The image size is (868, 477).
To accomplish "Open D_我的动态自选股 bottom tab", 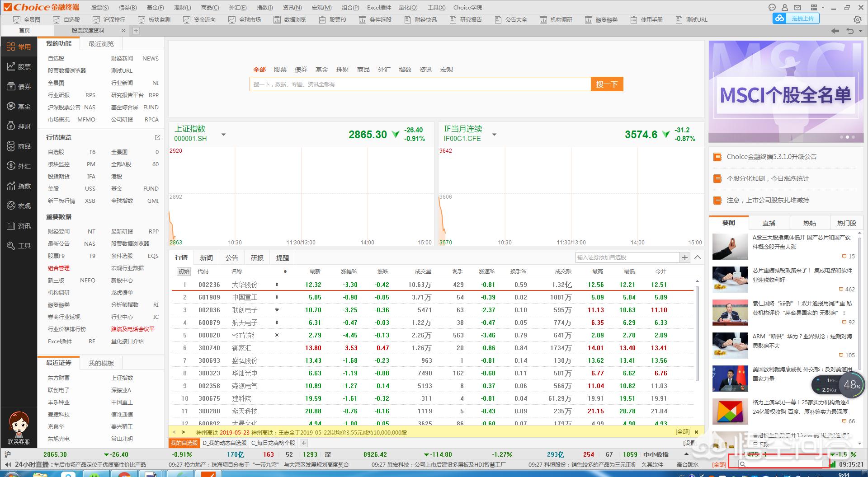I will [x=225, y=443].
